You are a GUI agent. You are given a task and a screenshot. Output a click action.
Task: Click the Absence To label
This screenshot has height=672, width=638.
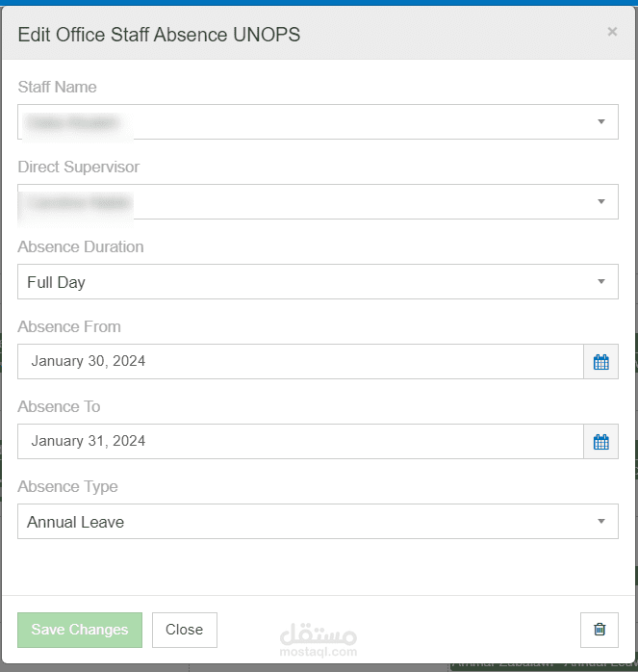pyautogui.click(x=59, y=406)
